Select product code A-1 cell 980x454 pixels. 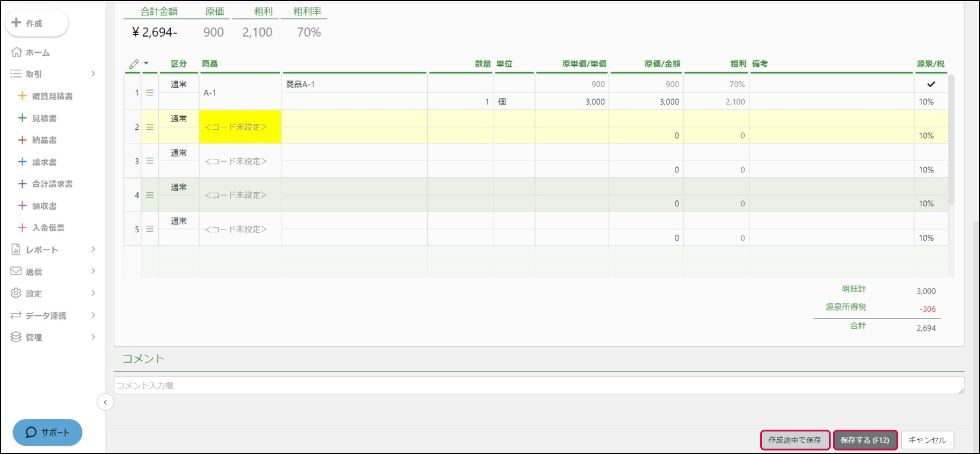coord(240,92)
